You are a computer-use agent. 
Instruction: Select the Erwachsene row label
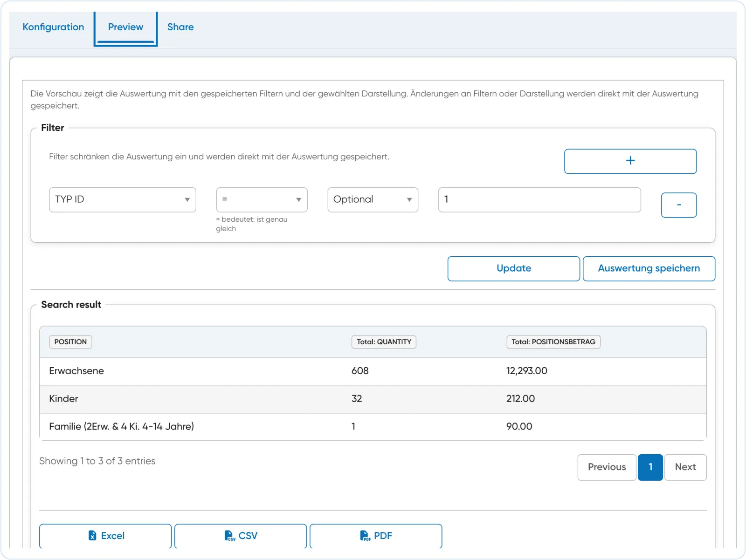tap(76, 371)
